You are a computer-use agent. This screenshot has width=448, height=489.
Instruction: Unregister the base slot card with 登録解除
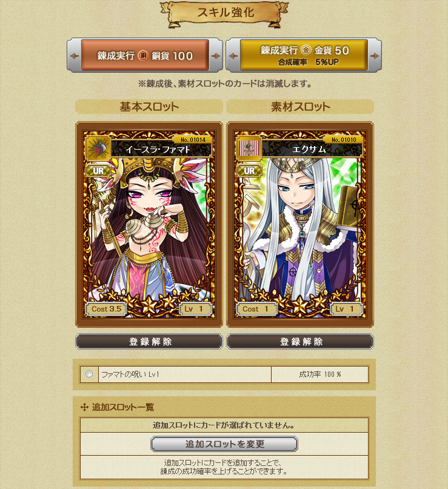149,342
